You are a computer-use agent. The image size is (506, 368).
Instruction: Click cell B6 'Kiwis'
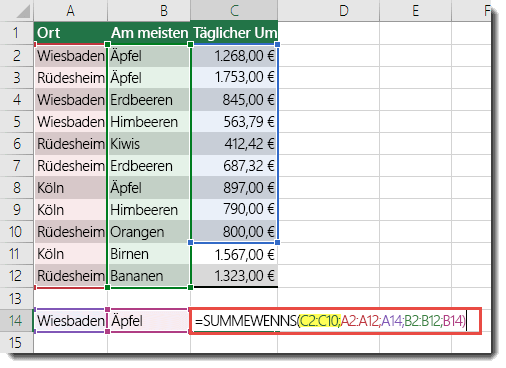pyautogui.click(x=149, y=144)
